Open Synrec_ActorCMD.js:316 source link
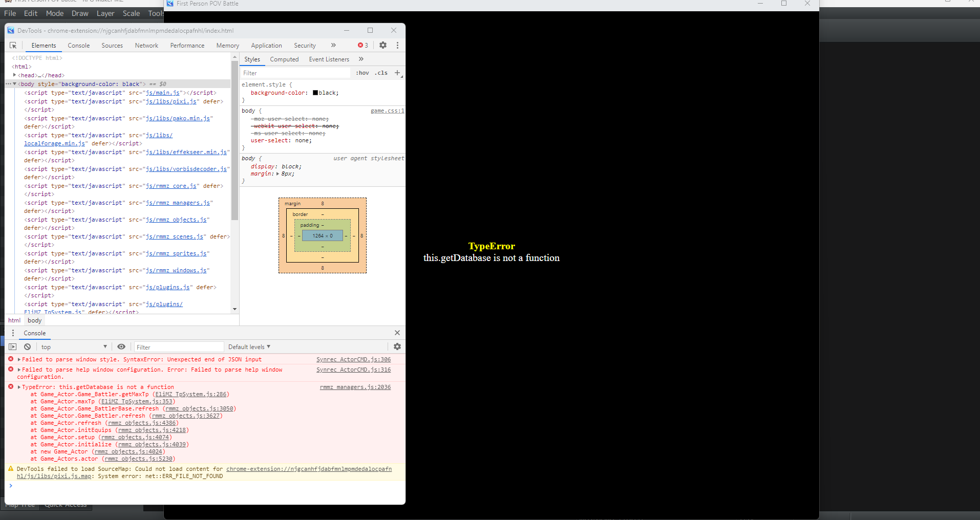 [x=353, y=370]
